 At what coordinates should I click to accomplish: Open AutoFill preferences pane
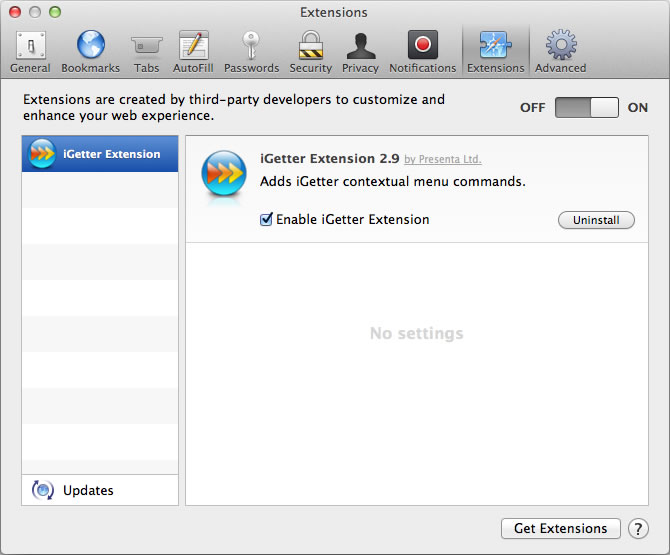[193, 51]
